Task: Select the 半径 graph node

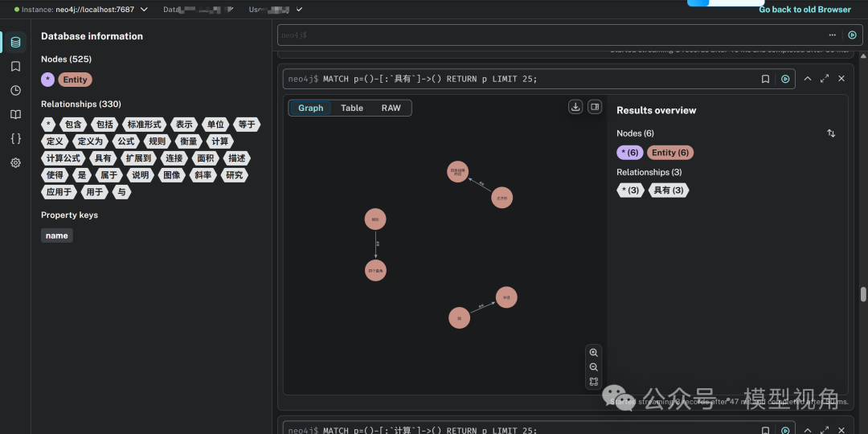Action: click(x=506, y=297)
